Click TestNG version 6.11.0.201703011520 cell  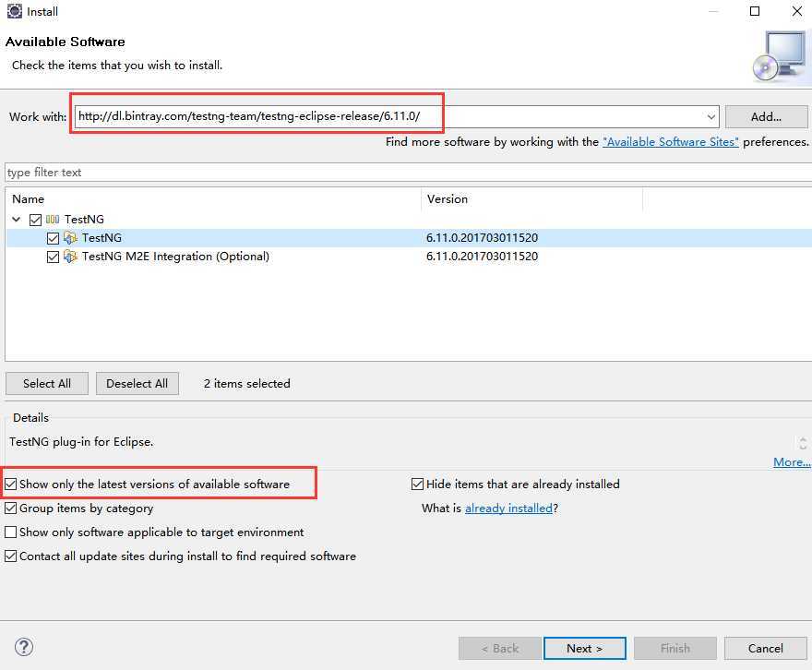482,238
